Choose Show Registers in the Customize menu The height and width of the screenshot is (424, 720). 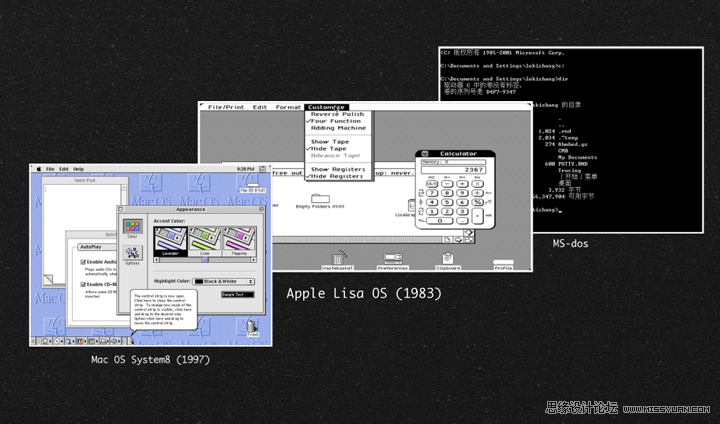pyautogui.click(x=338, y=169)
